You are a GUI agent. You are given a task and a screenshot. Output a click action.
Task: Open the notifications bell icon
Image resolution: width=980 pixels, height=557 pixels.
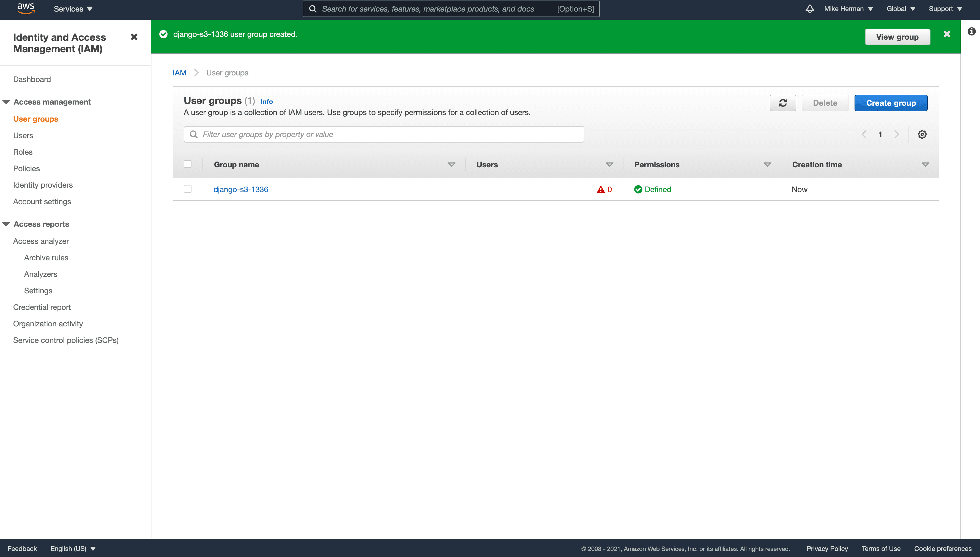click(x=809, y=9)
